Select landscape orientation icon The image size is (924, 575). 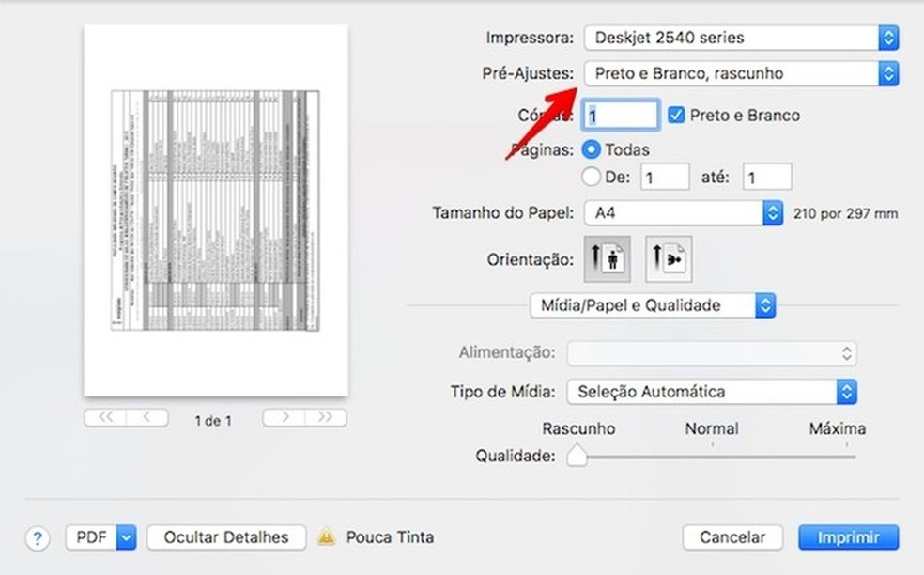[667, 258]
